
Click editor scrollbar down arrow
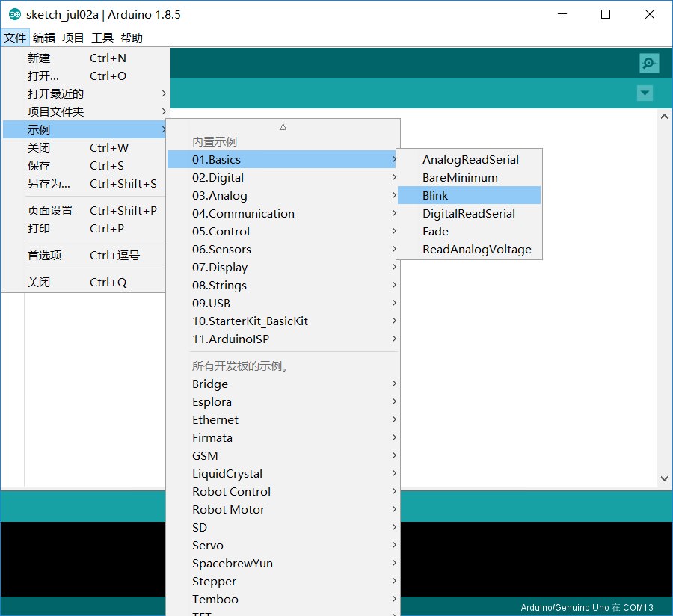[x=664, y=478]
